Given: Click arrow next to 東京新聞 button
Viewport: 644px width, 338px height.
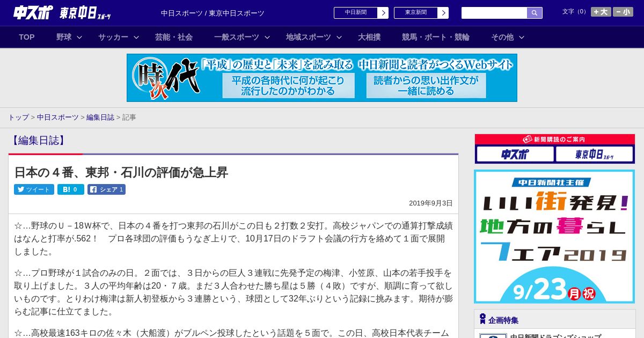Looking at the screenshot, I should coord(443,13).
